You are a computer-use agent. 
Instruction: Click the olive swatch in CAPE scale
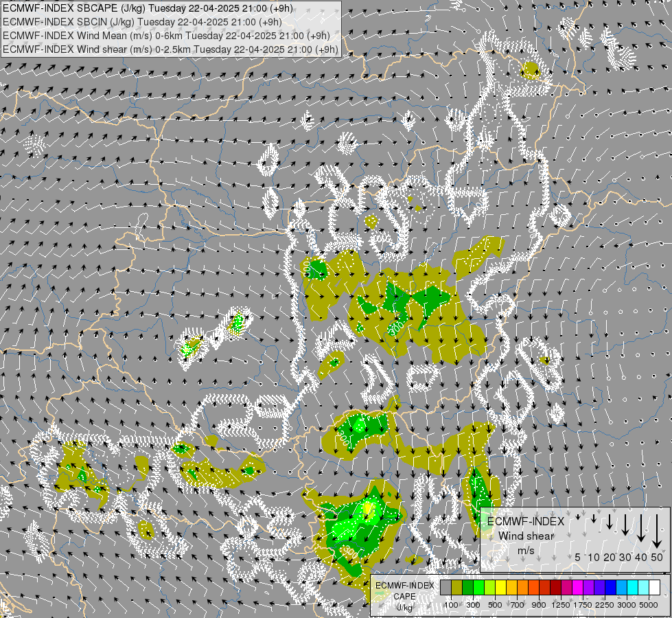457,588
